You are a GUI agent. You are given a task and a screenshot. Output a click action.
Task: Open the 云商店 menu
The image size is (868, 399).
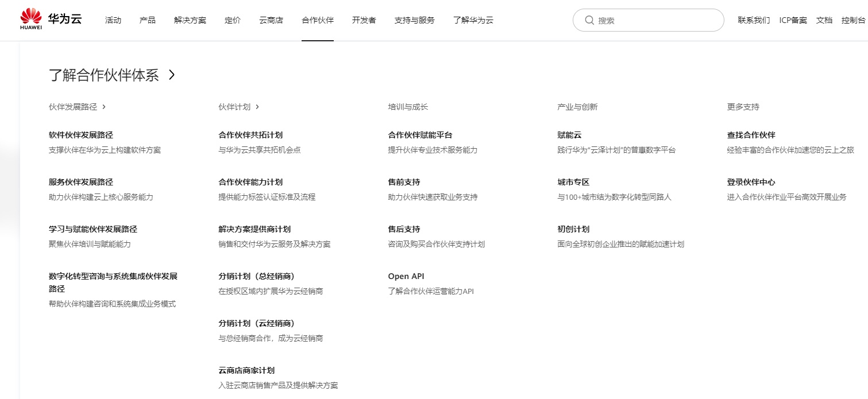coord(271,20)
